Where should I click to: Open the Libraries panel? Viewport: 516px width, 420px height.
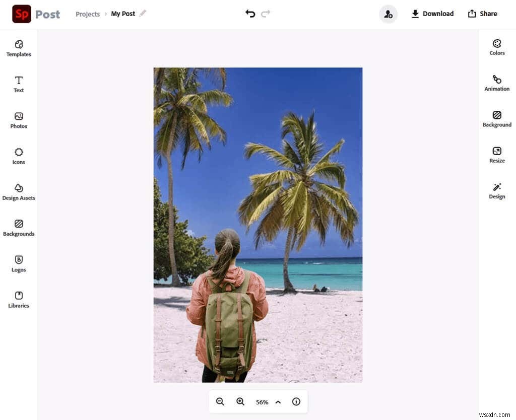tap(19, 299)
